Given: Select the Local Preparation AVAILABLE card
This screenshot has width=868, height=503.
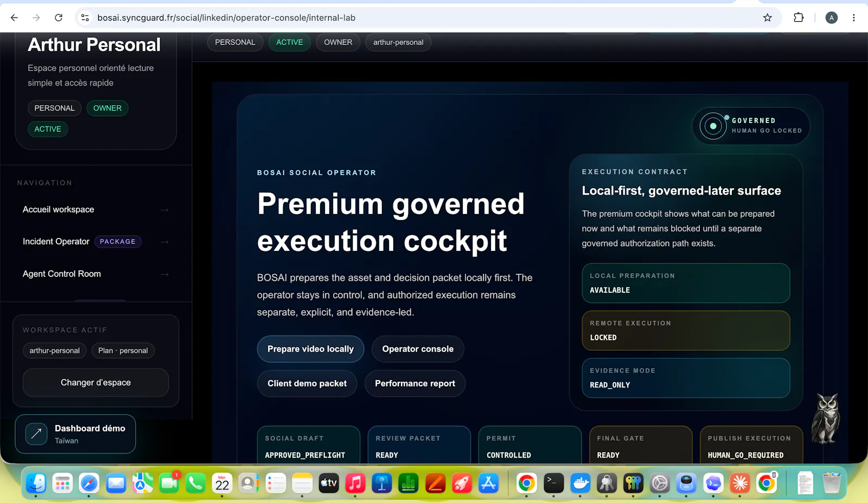Looking at the screenshot, I should click(x=686, y=283).
